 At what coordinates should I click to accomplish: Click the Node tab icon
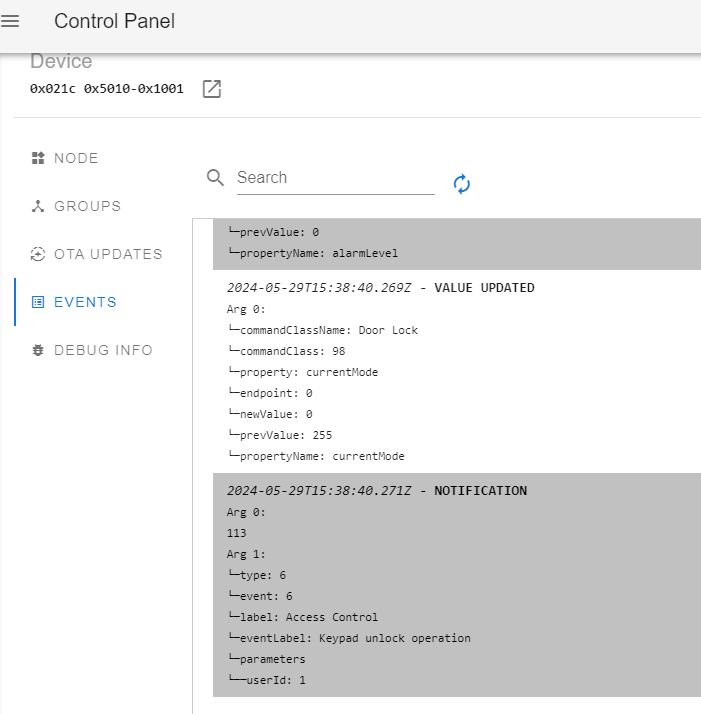point(38,158)
